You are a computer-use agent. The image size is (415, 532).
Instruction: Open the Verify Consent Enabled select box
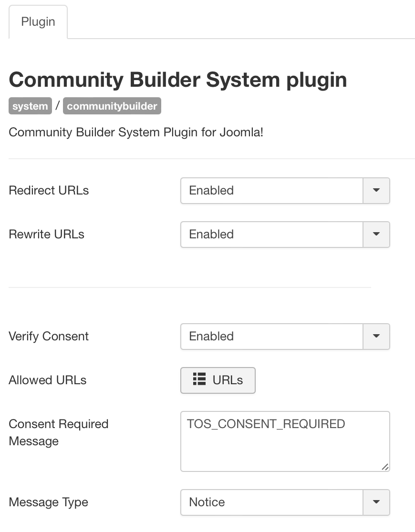click(285, 336)
